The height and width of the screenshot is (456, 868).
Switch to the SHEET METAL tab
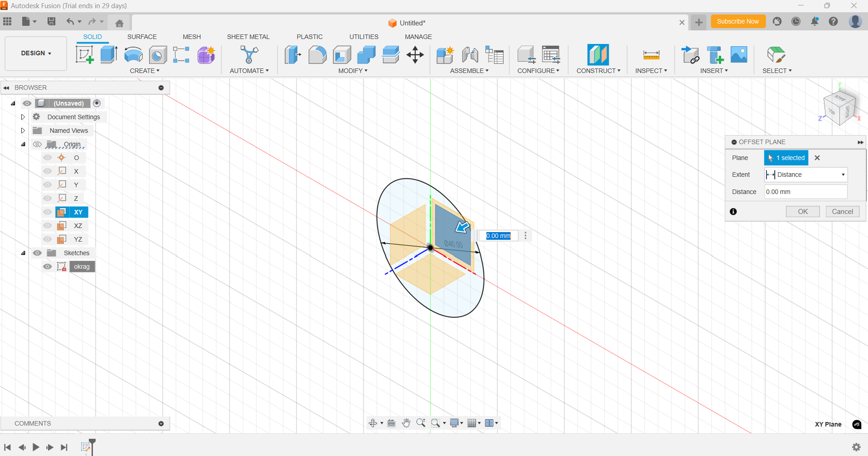pyautogui.click(x=248, y=37)
